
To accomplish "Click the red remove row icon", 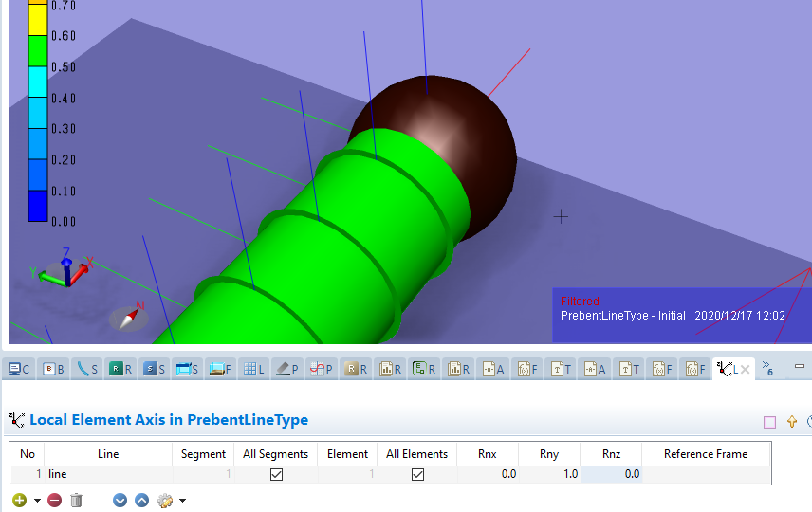I will tap(54, 500).
